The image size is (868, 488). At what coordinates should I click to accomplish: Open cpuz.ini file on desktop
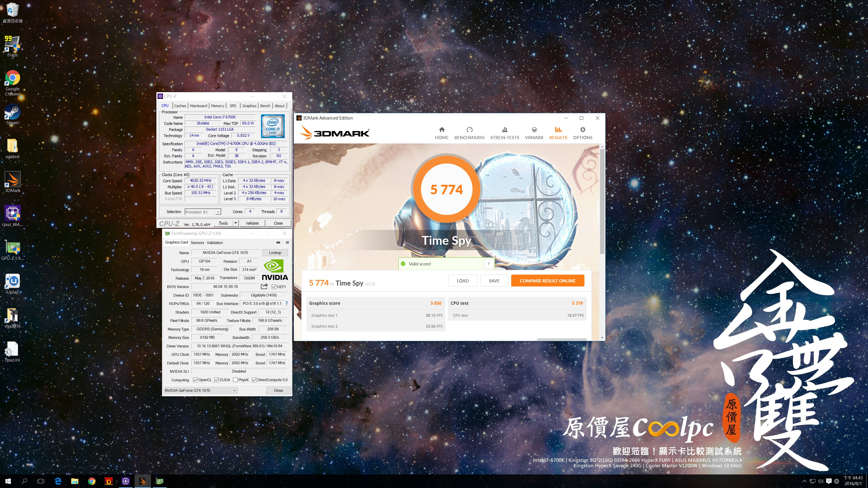tap(12, 352)
